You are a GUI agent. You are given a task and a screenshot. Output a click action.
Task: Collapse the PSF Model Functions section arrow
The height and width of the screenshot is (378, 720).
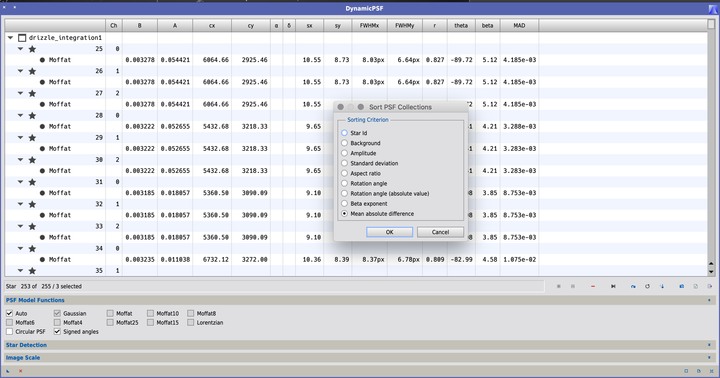point(709,300)
